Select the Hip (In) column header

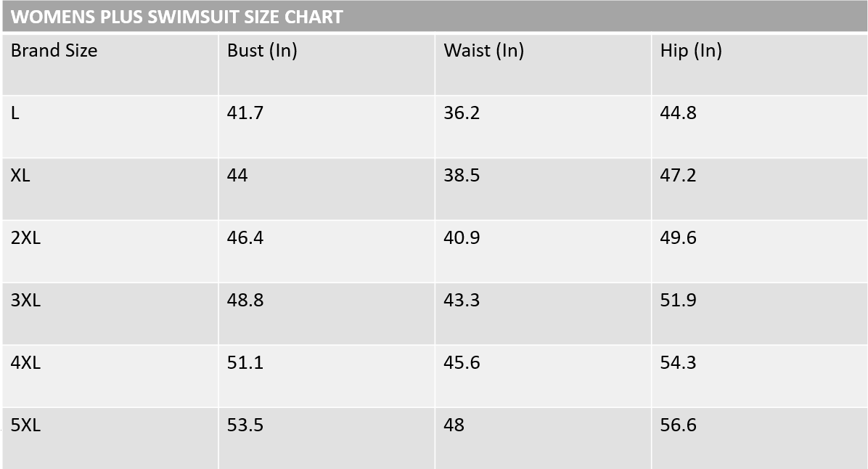click(690, 51)
